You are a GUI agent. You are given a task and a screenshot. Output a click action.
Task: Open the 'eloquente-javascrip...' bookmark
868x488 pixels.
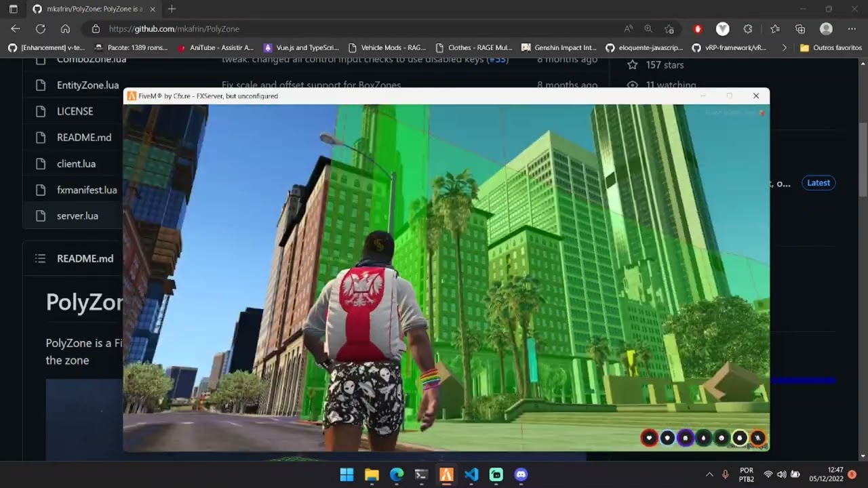pos(644,47)
